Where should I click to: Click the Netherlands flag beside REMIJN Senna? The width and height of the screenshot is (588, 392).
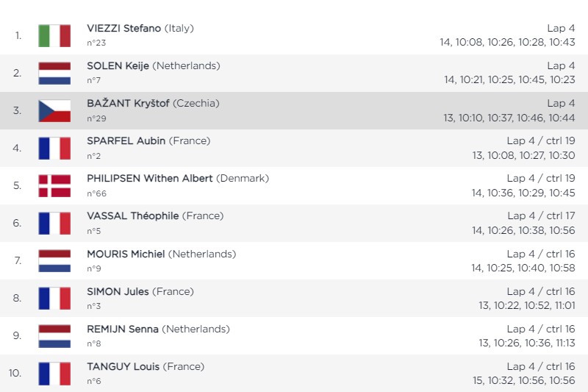coord(54,335)
